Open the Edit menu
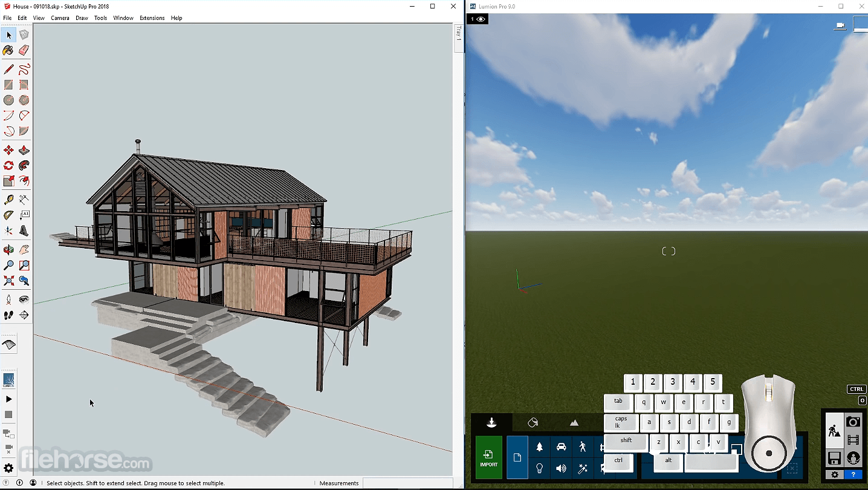This screenshot has width=868, height=490. [22, 18]
